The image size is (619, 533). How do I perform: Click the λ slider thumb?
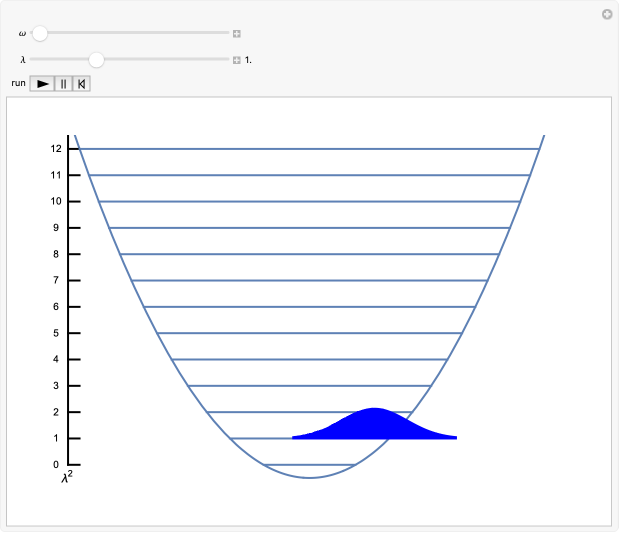coord(96,60)
